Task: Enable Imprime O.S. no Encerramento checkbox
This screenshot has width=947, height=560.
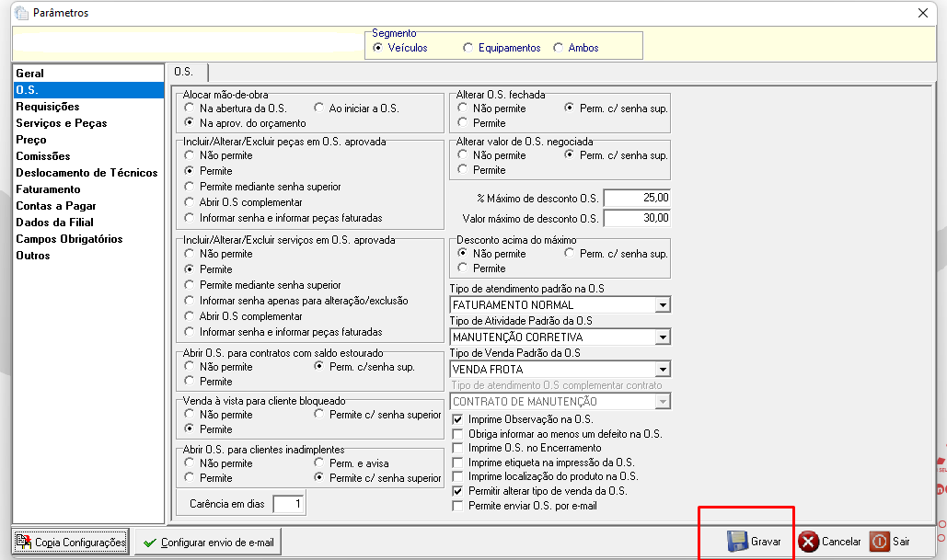Action: tap(457, 449)
